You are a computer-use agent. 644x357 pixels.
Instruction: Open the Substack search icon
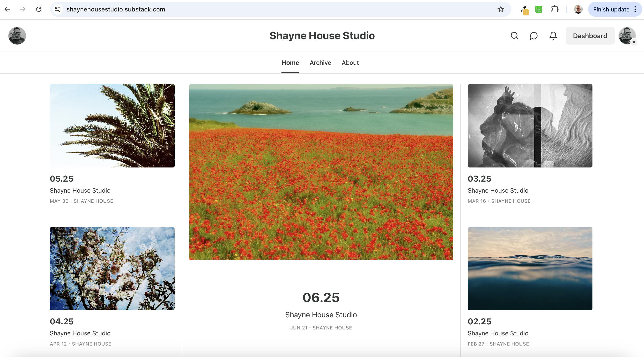point(514,36)
